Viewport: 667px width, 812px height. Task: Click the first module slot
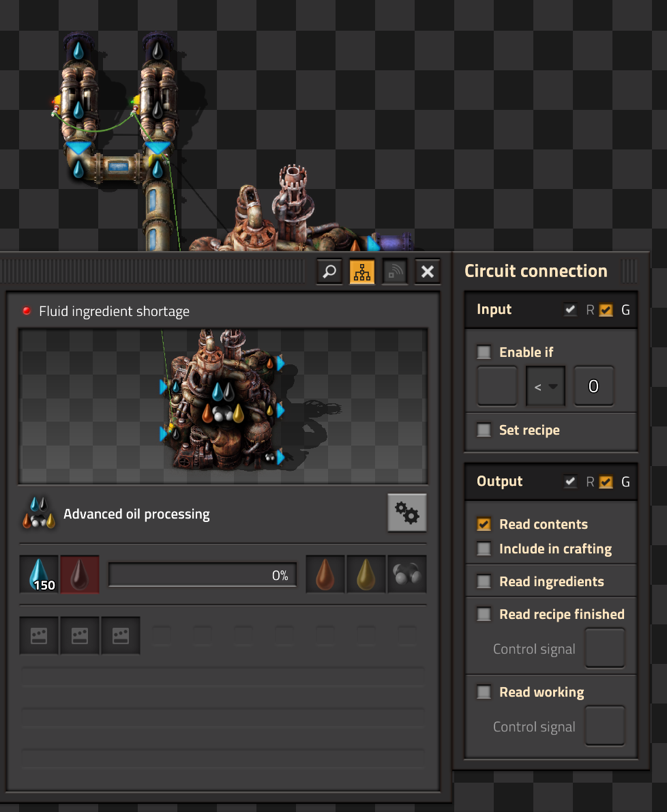tap(39, 635)
